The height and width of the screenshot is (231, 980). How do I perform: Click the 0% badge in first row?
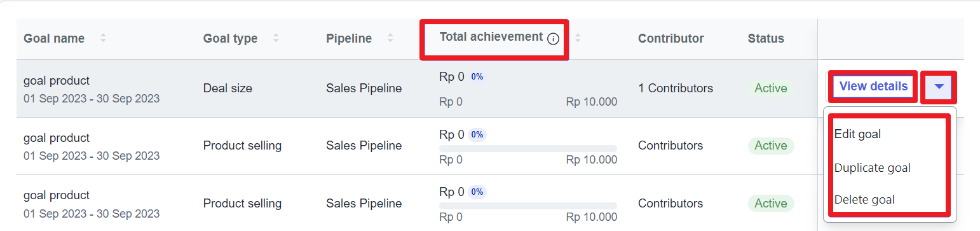coord(477,77)
